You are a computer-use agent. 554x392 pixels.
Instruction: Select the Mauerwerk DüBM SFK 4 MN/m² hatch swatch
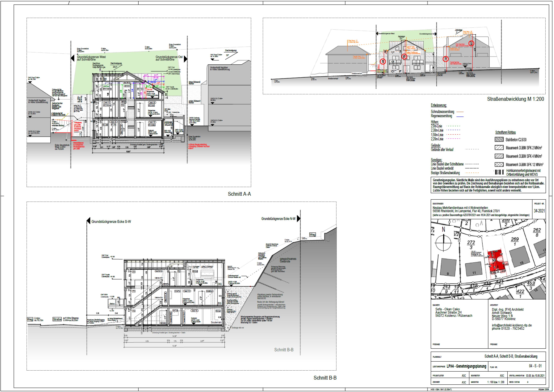pos(499,156)
